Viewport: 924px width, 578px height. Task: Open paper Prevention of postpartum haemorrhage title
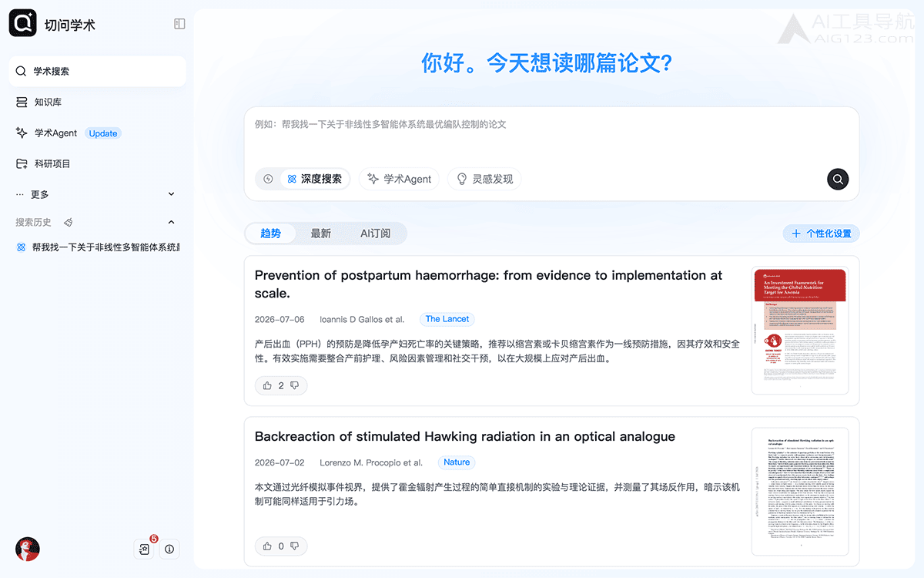(488, 284)
